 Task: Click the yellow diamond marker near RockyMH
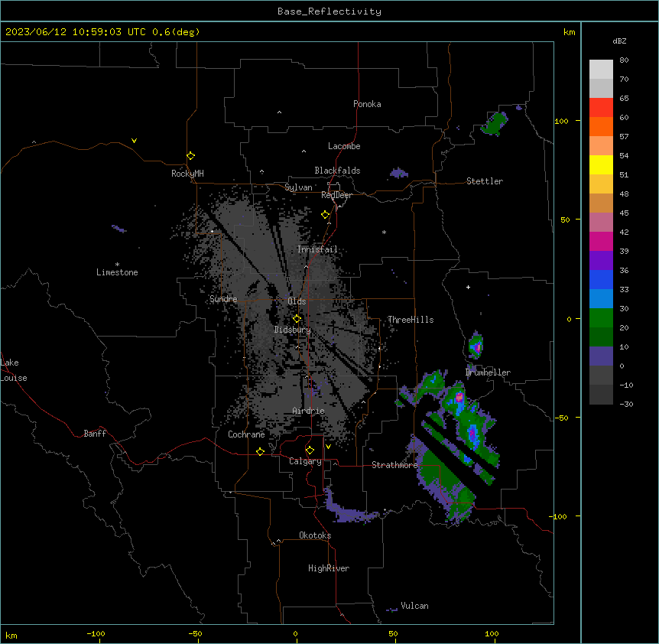point(190,156)
